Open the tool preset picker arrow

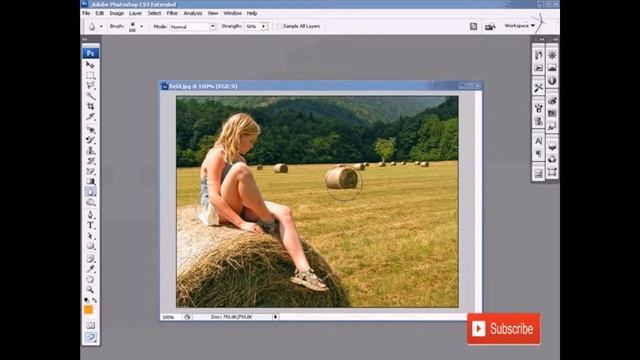click(x=101, y=27)
